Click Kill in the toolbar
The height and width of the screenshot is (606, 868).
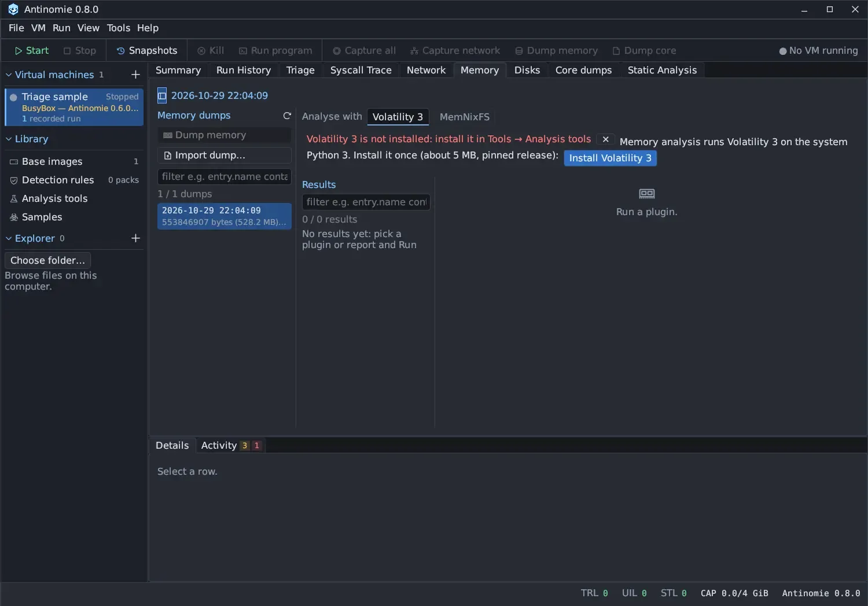(x=211, y=50)
